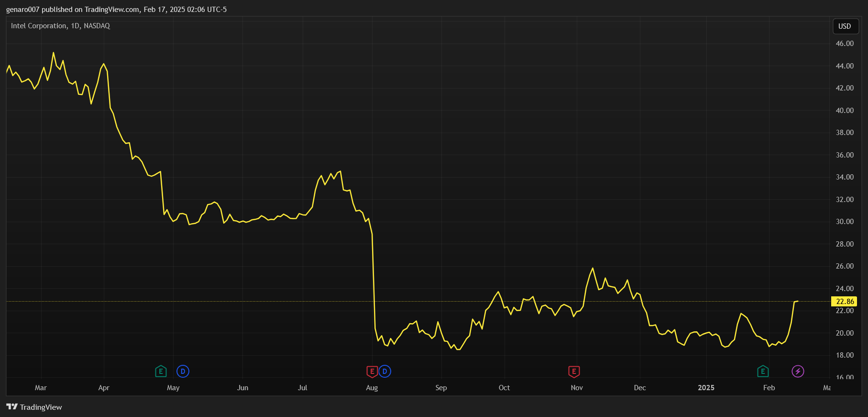The height and width of the screenshot is (417, 868).
Task: Click the 26.00 price axis label
Action: pos(845,266)
